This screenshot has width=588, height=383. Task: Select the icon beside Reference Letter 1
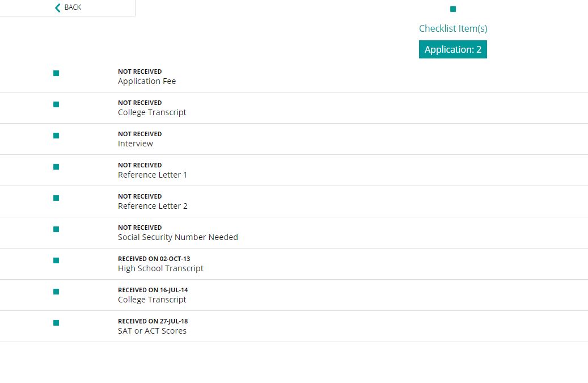pos(56,167)
